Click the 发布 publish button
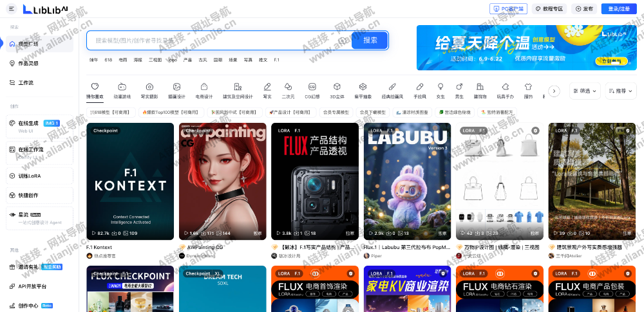The height and width of the screenshot is (312, 644). coord(584,8)
